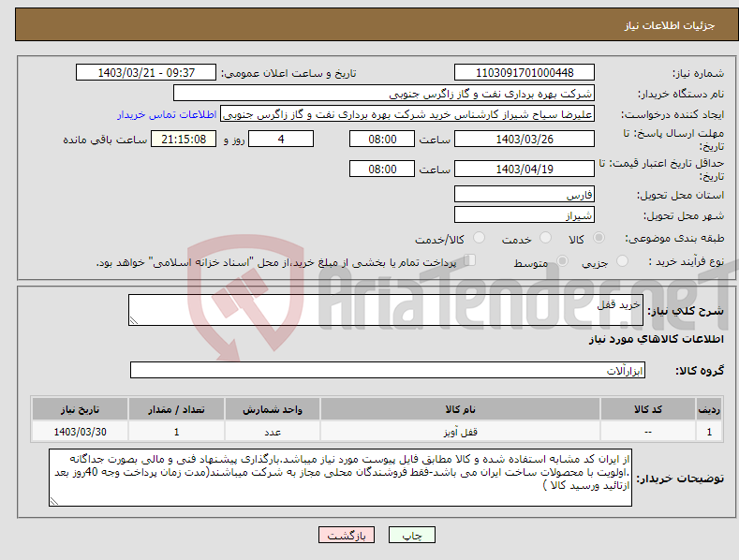Click the price validity hour 08:00 field
This screenshot has width=739, height=560.
pyautogui.click(x=382, y=169)
